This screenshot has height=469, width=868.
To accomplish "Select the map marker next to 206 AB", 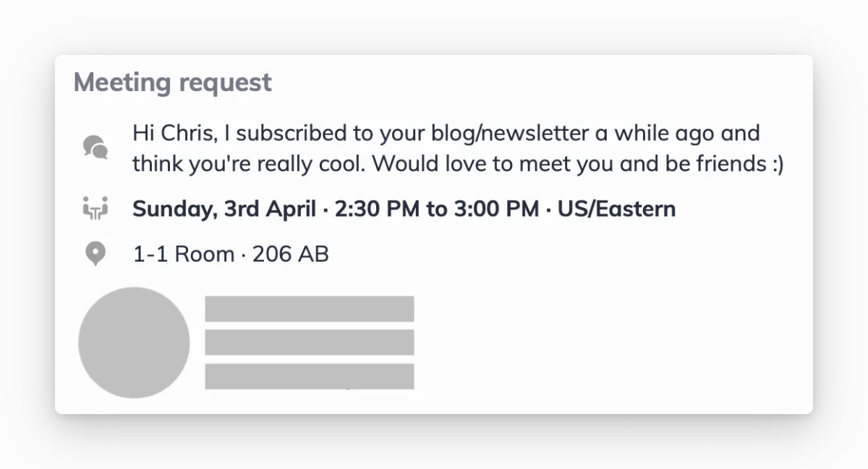I will [95, 254].
